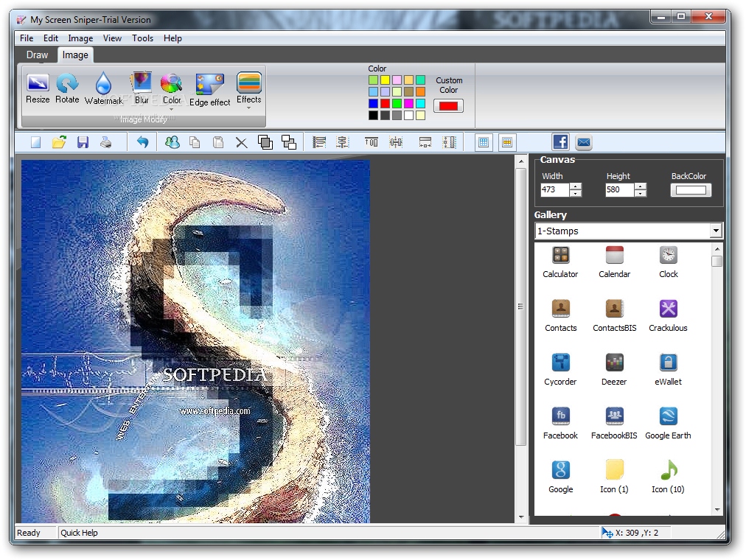Toggle the yellow grid snap button
The width and height of the screenshot is (746, 560).
(507, 142)
